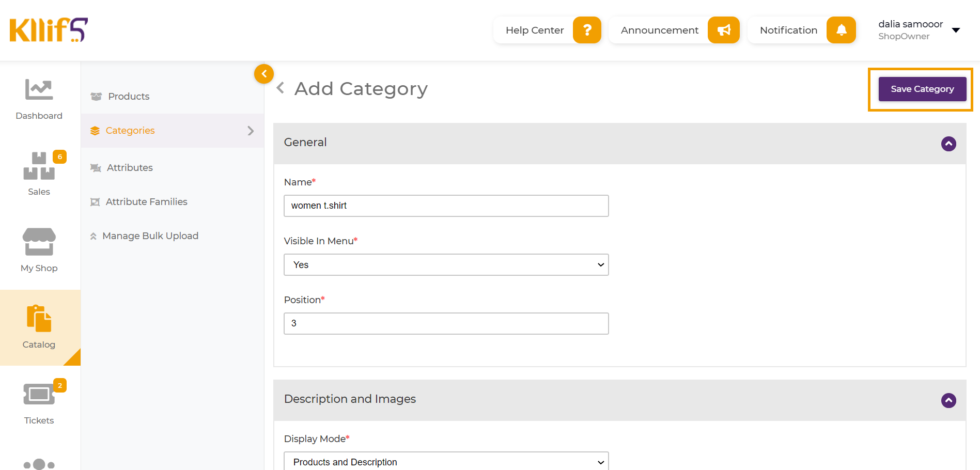Open the Dashboard chart icon
The height and width of the screenshot is (470, 980).
point(39,90)
